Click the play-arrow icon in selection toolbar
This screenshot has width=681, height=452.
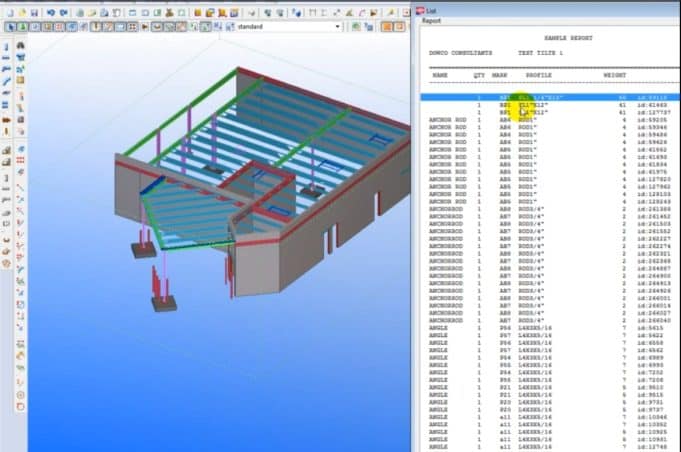click(145, 27)
